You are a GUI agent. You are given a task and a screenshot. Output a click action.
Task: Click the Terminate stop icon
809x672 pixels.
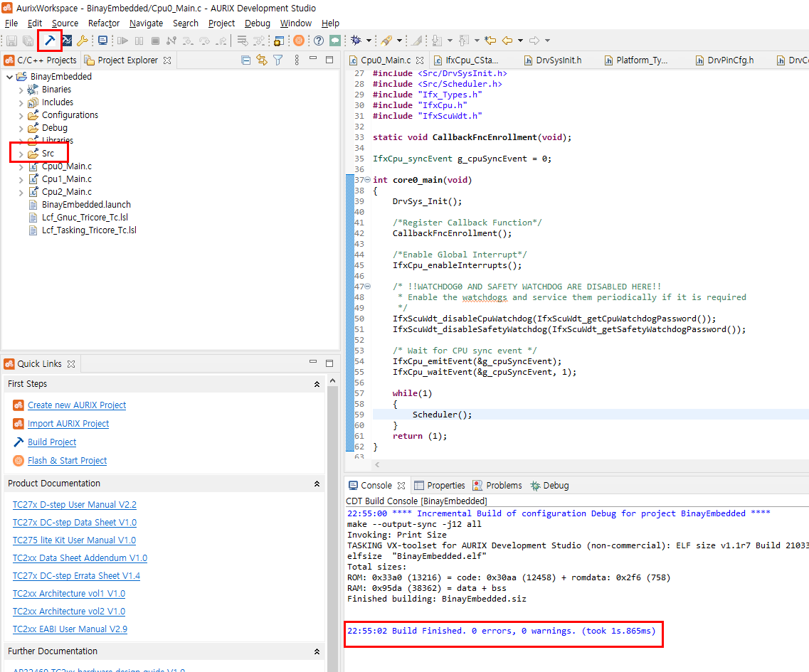(x=155, y=41)
